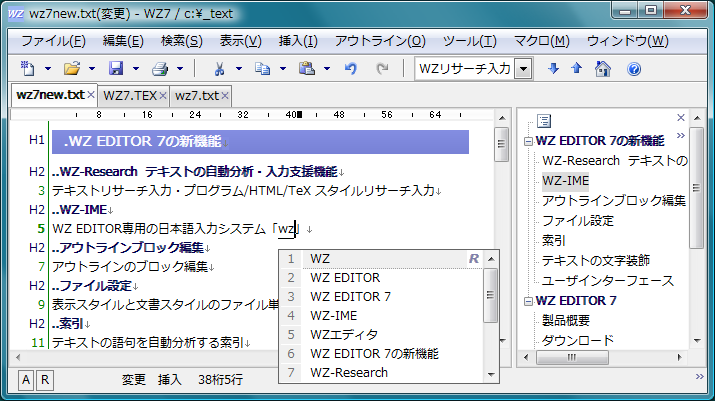
Task: Open the ファイル(F) menu
Action: 53,41
